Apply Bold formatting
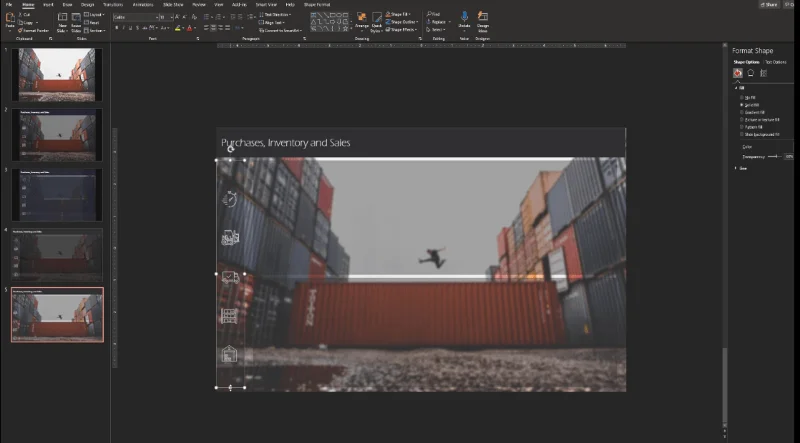 tap(117, 28)
